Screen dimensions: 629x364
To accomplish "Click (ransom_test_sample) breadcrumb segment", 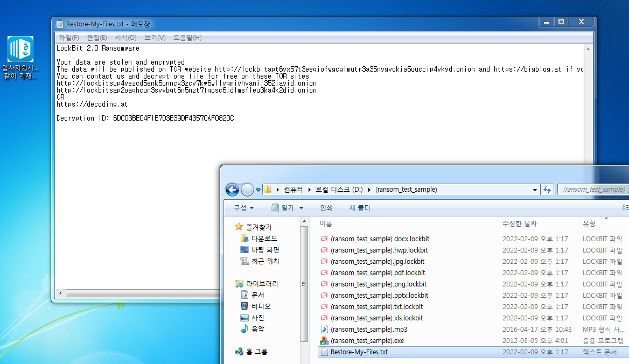I will [406, 190].
